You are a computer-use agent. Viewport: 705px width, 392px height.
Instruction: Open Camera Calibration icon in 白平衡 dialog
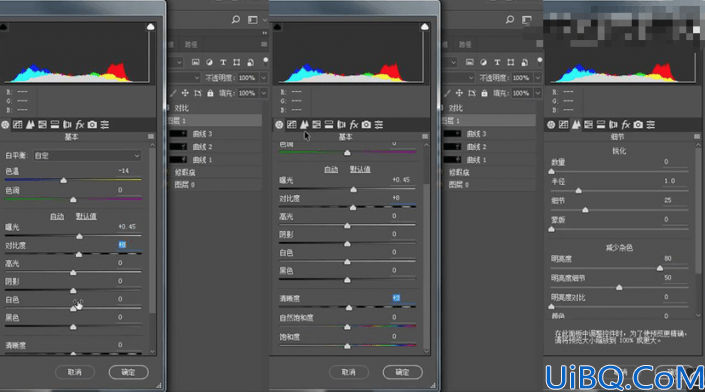coord(92,125)
